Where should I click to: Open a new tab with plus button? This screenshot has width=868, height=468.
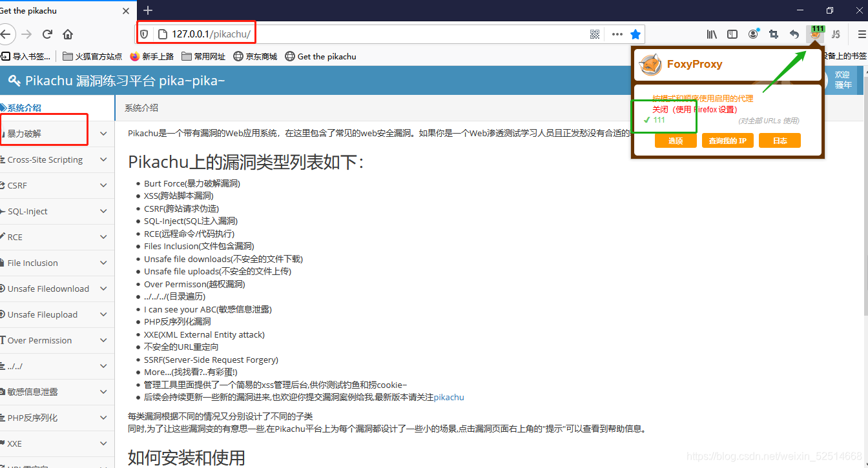[148, 10]
